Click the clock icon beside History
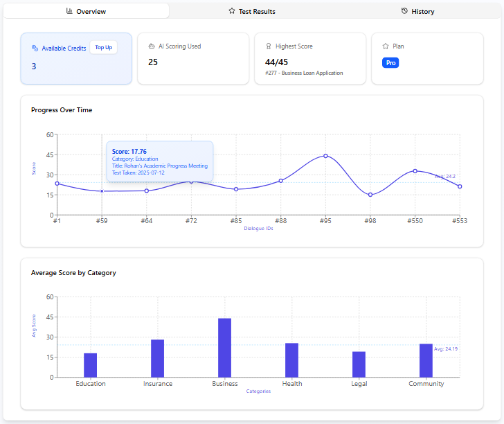The width and height of the screenshot is (504, 424). coord(404,11)
